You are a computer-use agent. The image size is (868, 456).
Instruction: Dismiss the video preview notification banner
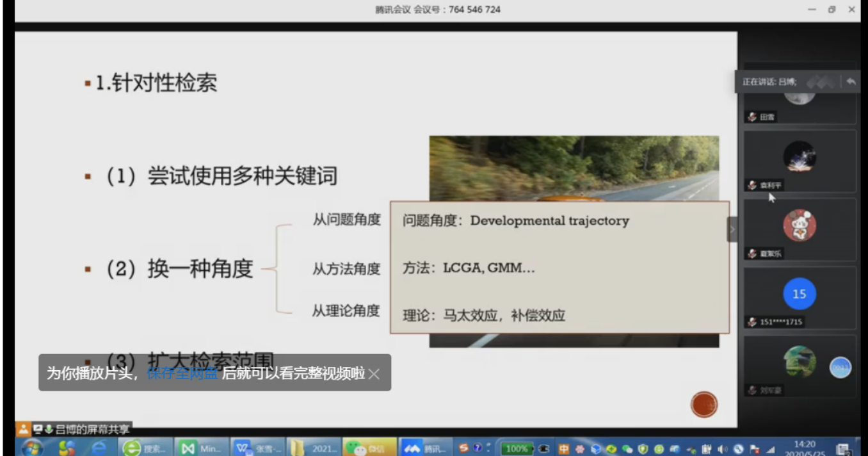pyautogui.click(x=374, y=374)
